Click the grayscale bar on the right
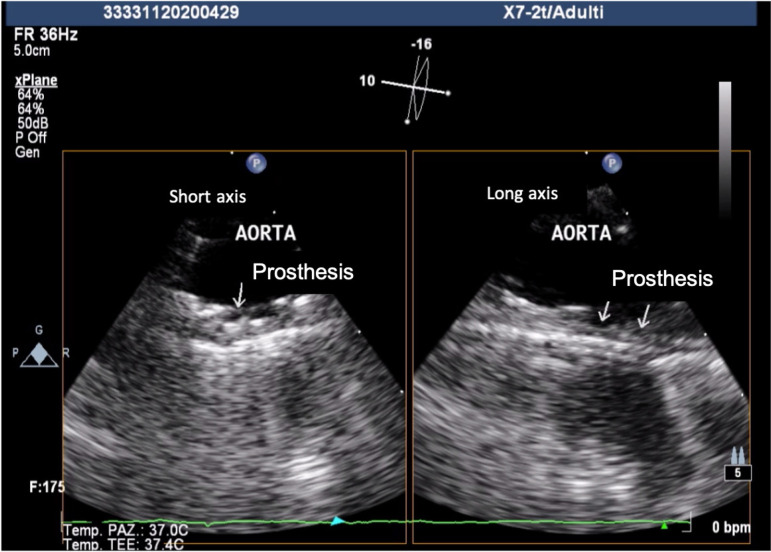The height and width of the screenshot is (552, 771). click(725, 148)
